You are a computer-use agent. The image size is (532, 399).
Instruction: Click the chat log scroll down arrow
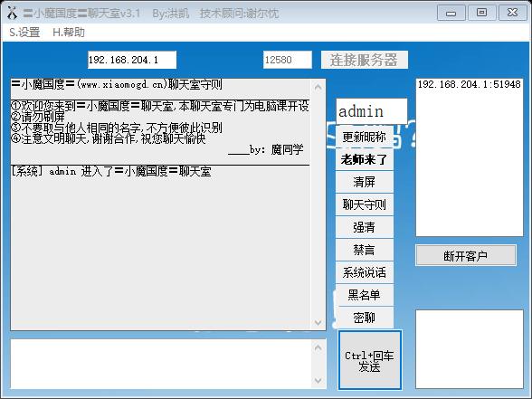(x=318, y=322)
